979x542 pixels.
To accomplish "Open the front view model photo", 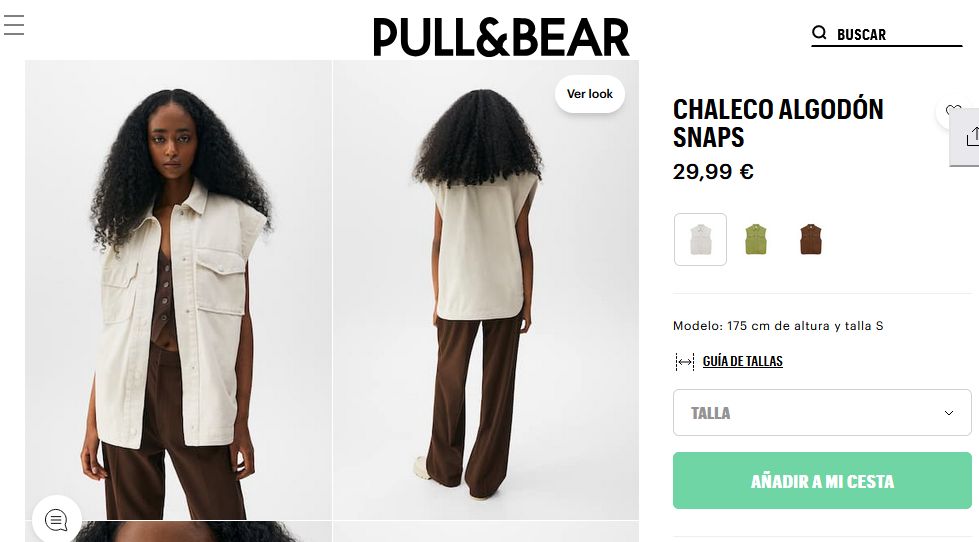I will point(179,290).
